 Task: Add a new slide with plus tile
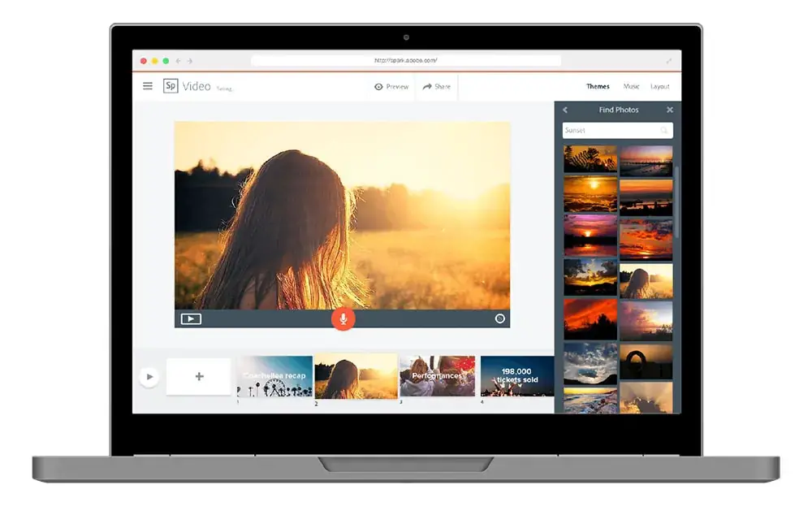click(x=199, y=376)
